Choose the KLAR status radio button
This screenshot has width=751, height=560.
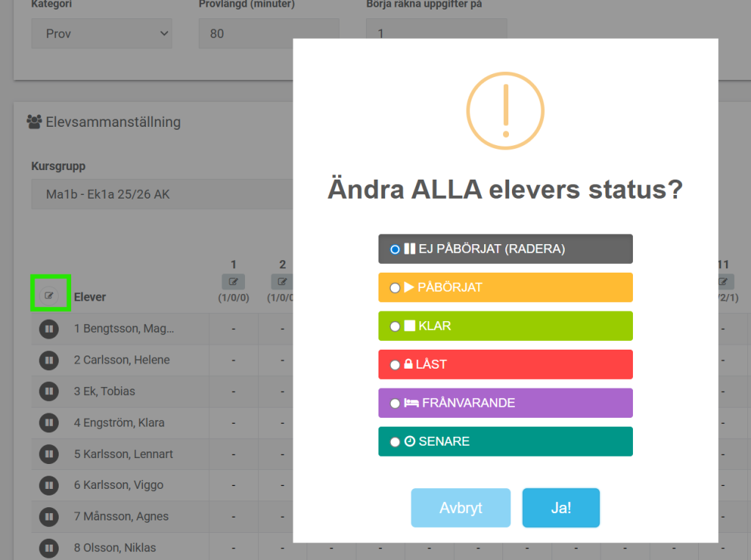coord(395,326)
